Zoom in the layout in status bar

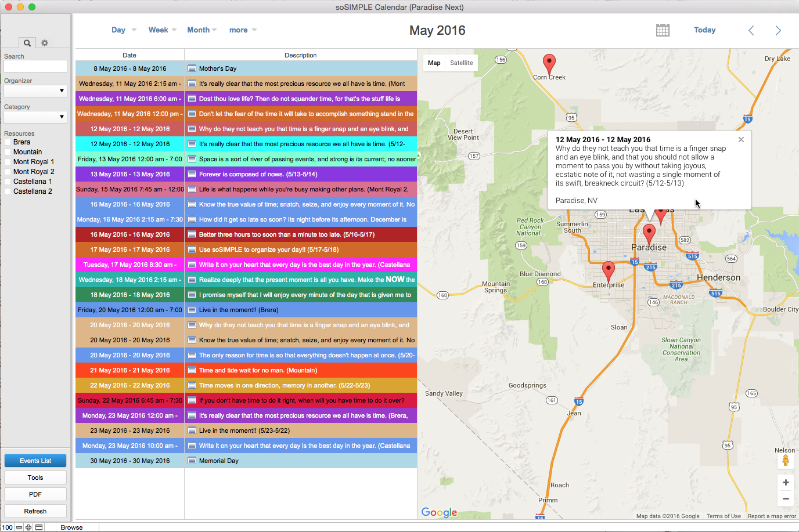click(28, 527)
